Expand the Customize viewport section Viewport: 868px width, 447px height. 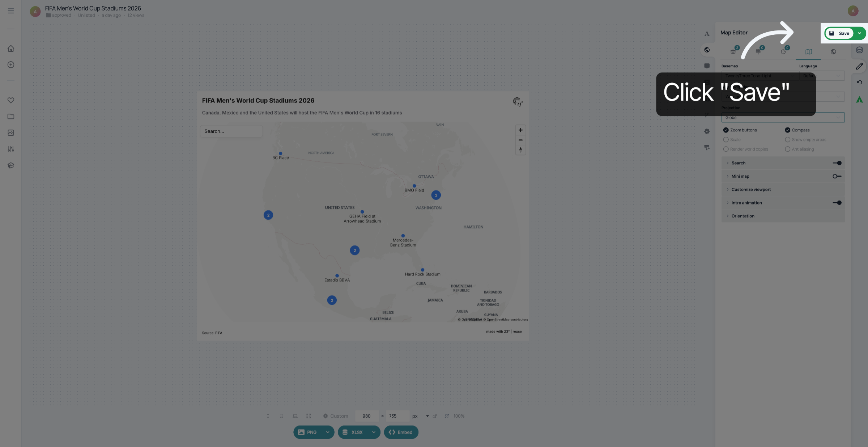pos(783,190)
